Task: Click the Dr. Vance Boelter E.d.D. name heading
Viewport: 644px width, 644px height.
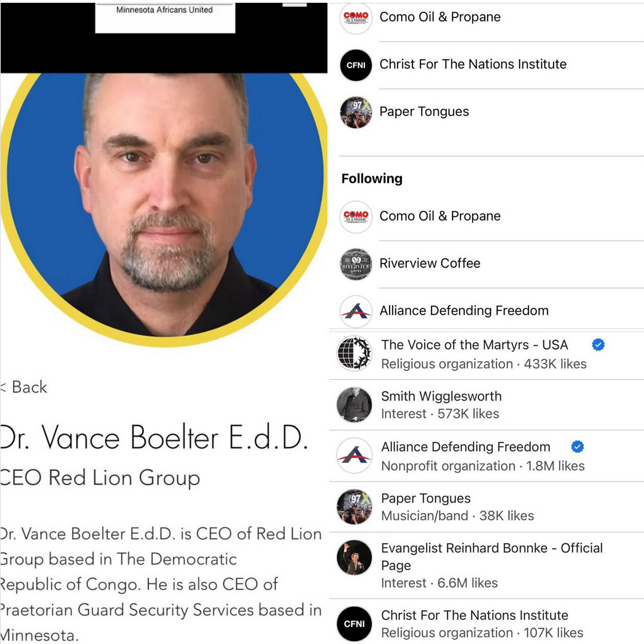Action: click(x=154, y=438)
